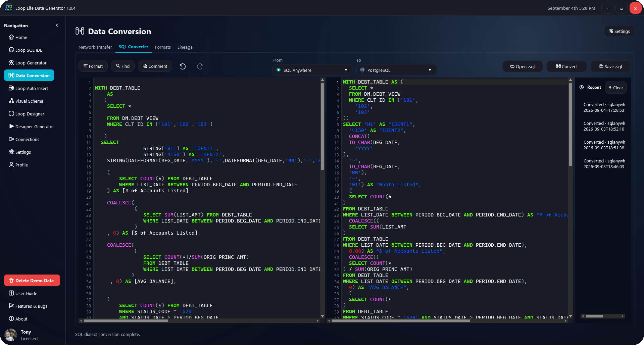Open Designer Generator

pyautogui.click(x=31, y=127)
